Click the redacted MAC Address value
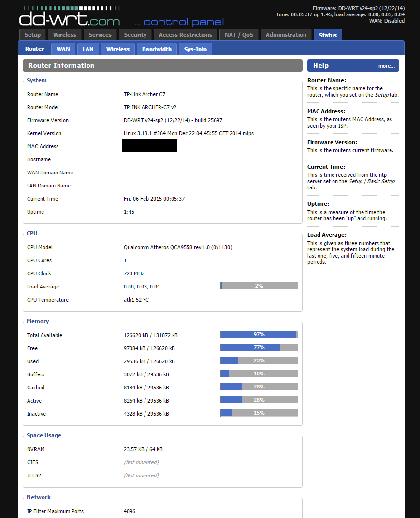The height and width of the screenshot is (518, 420). pos(149,145)
